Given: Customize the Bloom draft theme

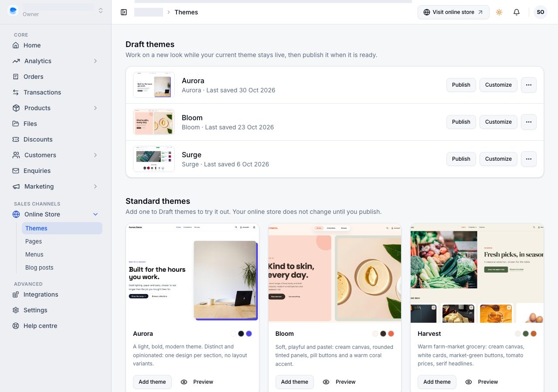Looking at the screenshot, I should (498, 122).
